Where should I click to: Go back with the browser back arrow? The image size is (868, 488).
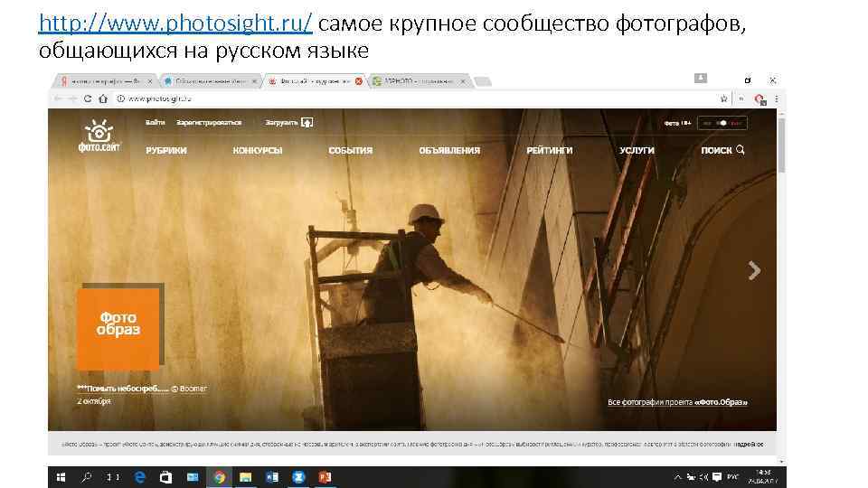coord(58,99)
